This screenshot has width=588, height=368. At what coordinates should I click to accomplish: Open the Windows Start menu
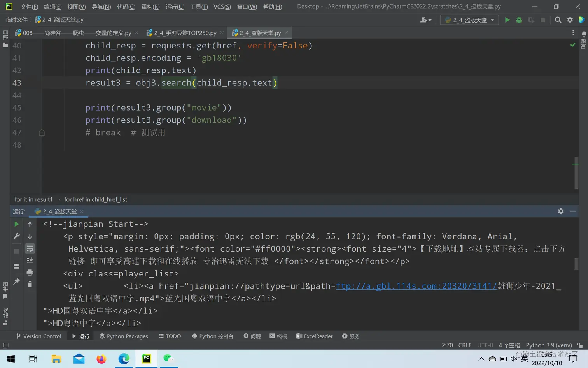coord(11,359)
